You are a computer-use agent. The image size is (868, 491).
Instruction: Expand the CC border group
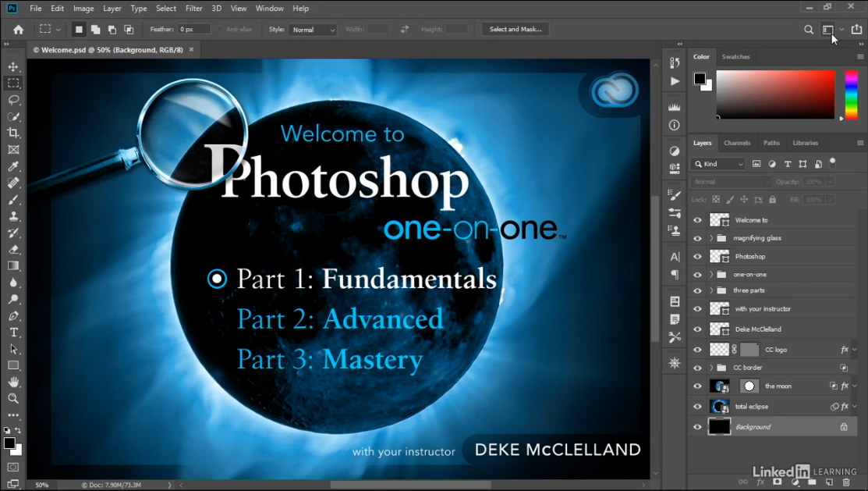point(711,368)
